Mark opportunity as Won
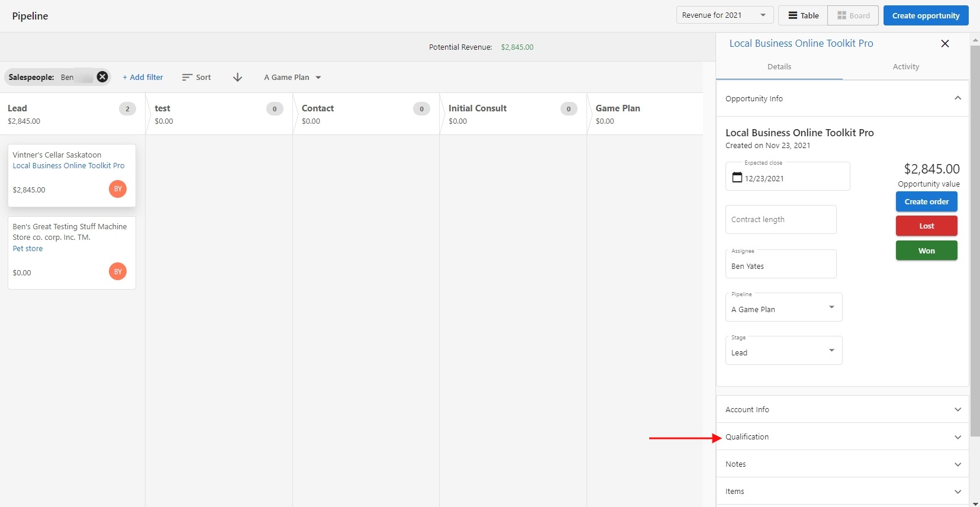 [927, 251]
